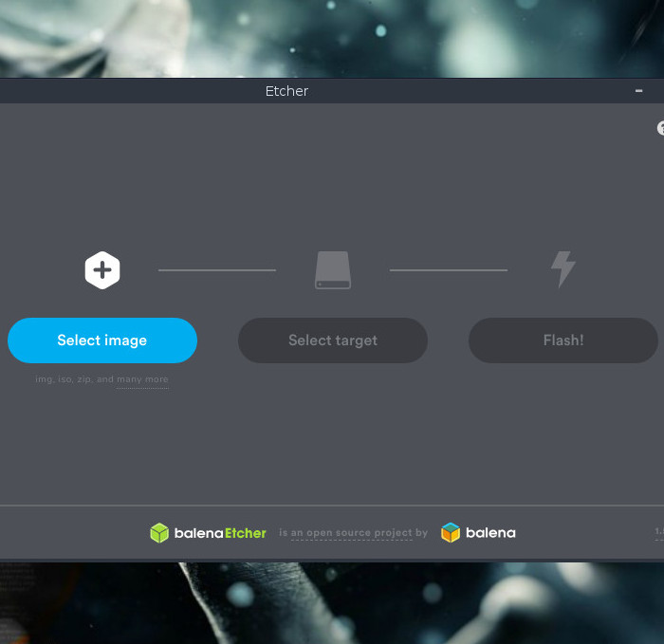The width and height of the screenshot is (664, 644).
Task: Click the Flash! button
Action: point(563,340)
